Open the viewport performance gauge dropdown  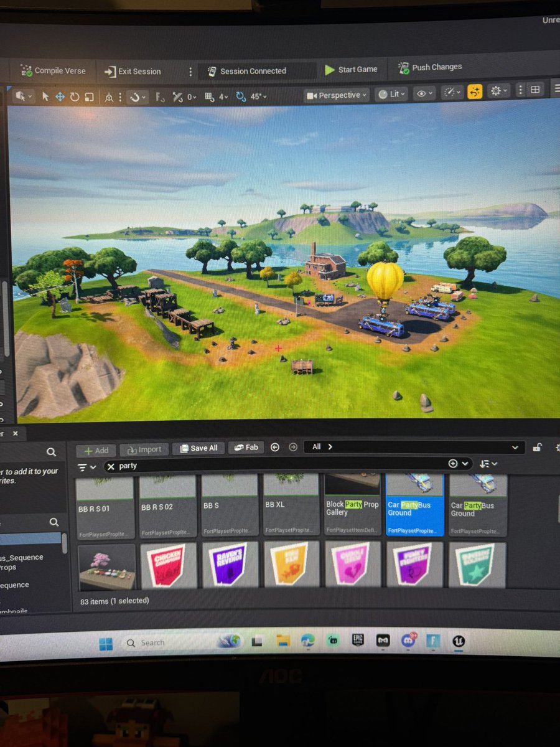click(452, 93)
